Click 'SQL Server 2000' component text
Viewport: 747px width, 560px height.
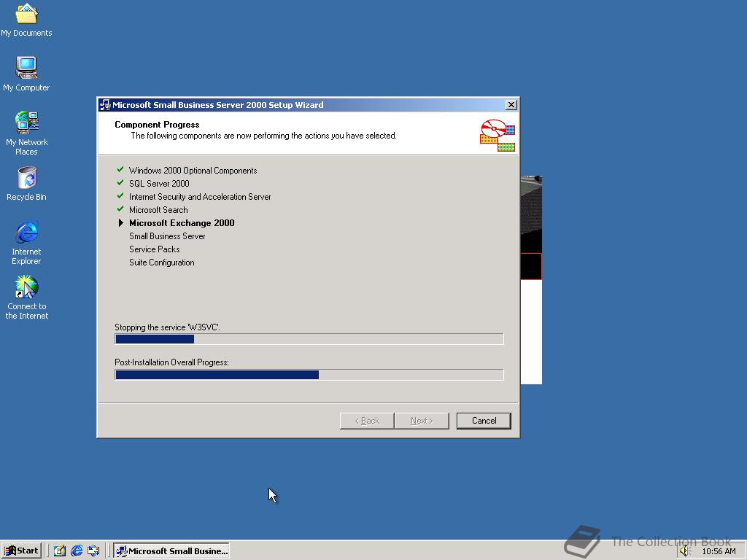[x=159, y=183]
